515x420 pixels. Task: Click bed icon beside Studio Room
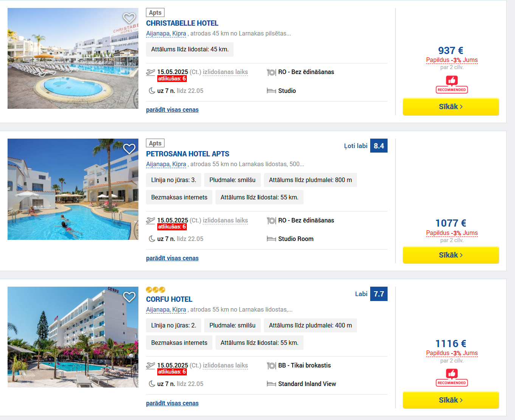tap(271, 239)
